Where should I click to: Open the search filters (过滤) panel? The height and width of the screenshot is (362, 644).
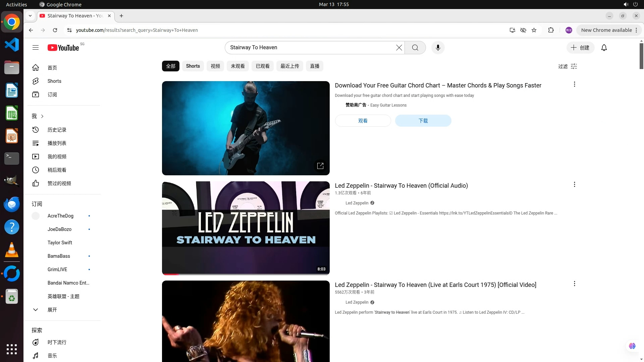568,66
